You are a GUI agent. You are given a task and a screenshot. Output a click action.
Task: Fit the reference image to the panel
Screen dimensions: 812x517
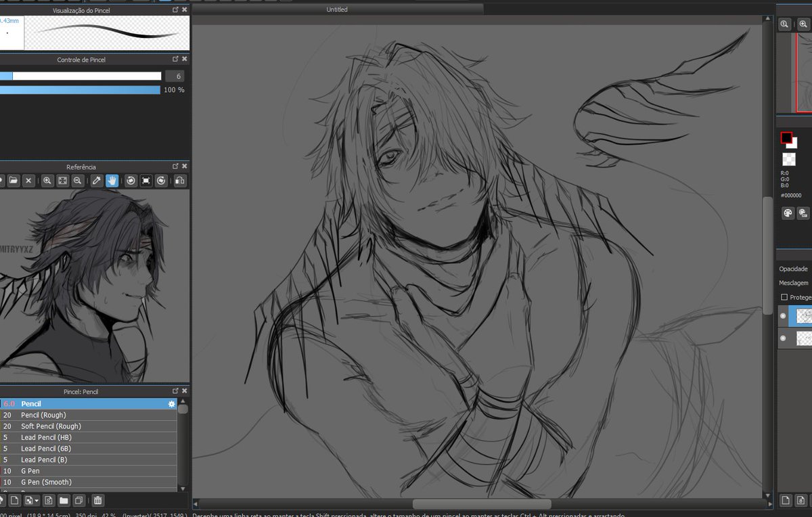[62, 180]
